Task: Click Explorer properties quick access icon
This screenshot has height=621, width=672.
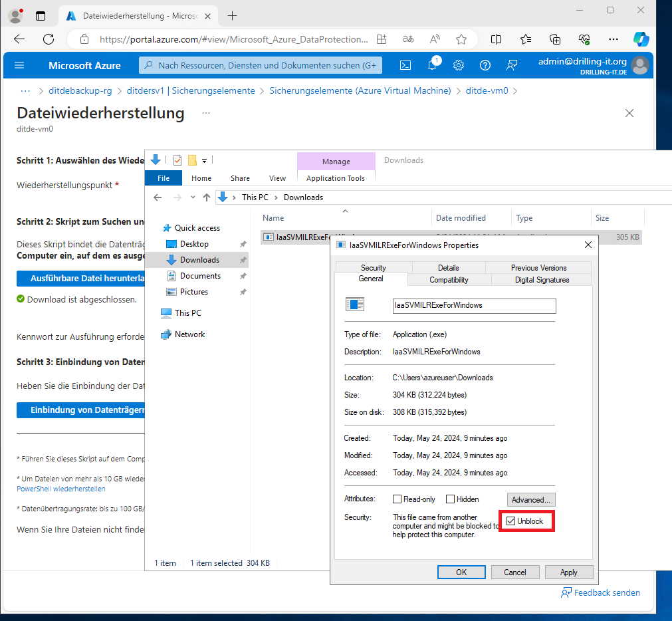Action: tap(177, 160)
